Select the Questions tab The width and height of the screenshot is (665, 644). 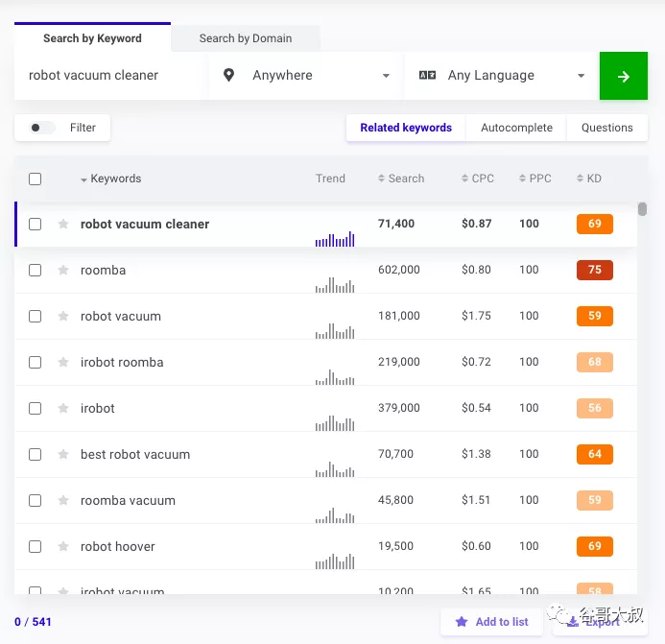coord(606,128)
